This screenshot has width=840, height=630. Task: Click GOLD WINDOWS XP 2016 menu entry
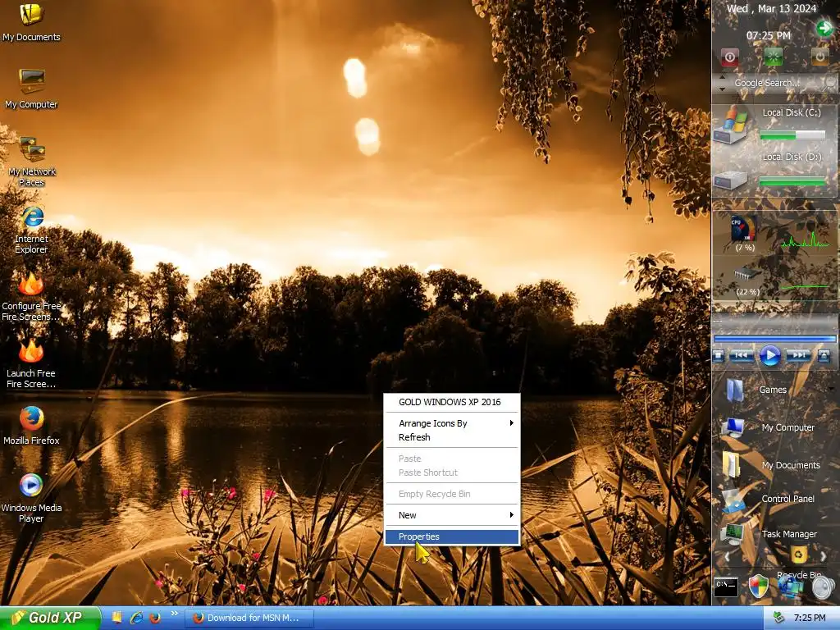[452, 402]
